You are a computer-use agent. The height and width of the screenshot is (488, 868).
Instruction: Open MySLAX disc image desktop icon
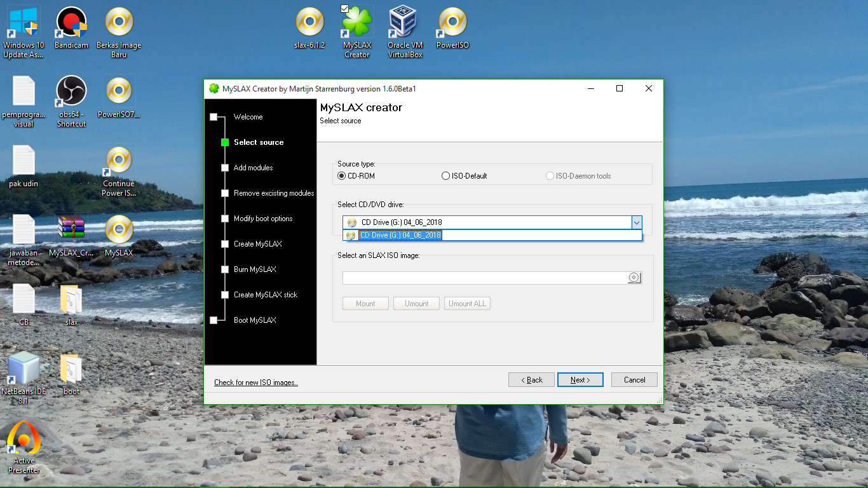(x=119, y=235)
